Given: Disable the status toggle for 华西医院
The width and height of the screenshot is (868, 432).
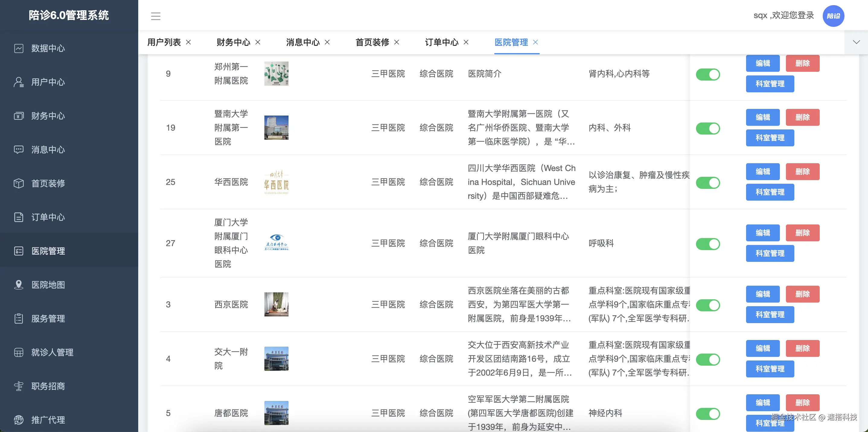Looking at the screenshot, I should pyautogui.click(x=708, y=183).
